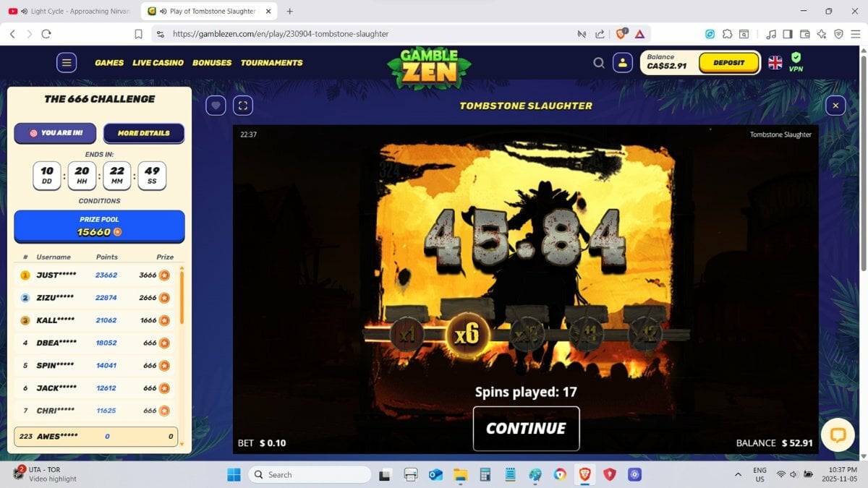Open the GAMES menu item

(x=109, y=63)
